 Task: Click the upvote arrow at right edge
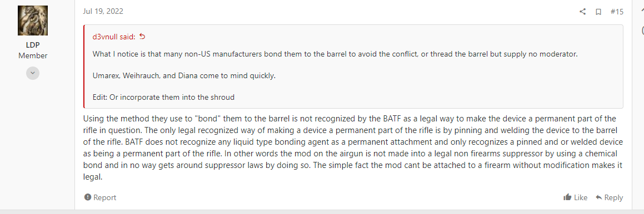click(642, 12)
